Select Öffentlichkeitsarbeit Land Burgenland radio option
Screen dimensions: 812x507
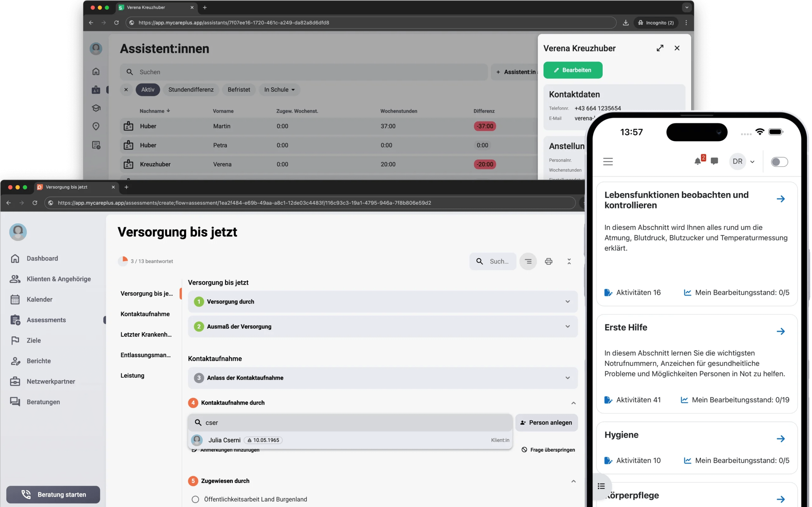point(195,499)
